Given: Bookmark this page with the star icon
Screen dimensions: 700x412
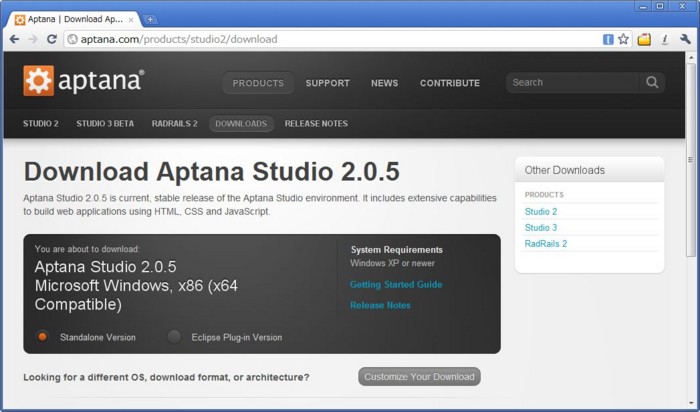Looking at the screenshot, I should [623, 39].
